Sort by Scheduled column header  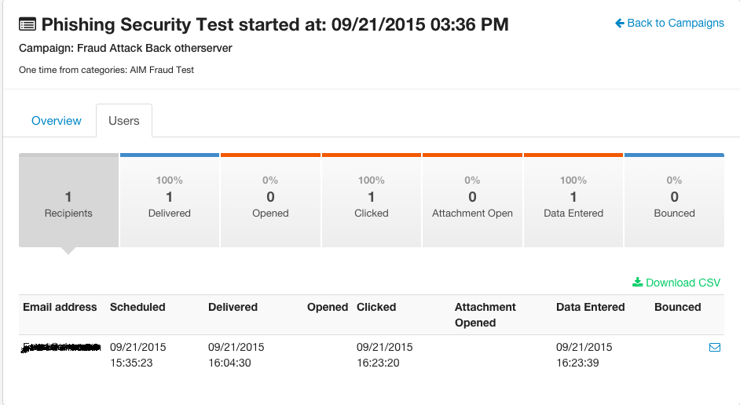138,307
